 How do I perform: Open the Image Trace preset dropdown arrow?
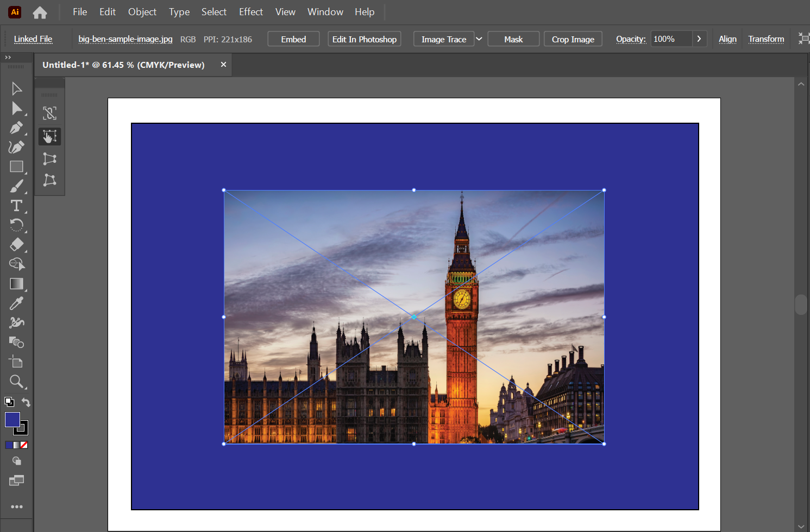click(x=479, y=39)
